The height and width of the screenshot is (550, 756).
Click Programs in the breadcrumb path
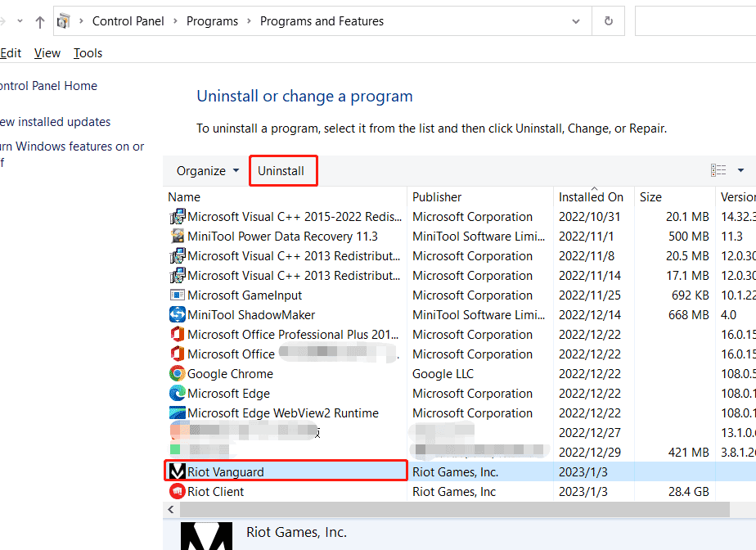[x=212, y=21]
